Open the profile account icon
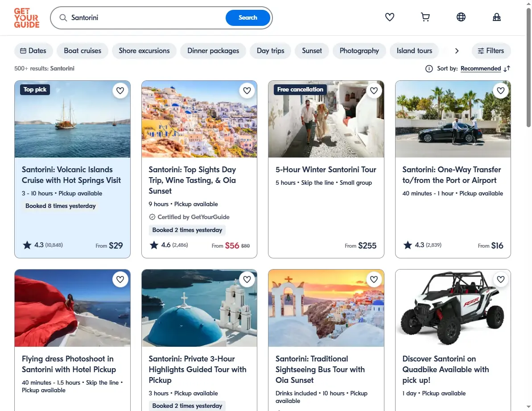The image size is (532, 411). tap(496, 17)
